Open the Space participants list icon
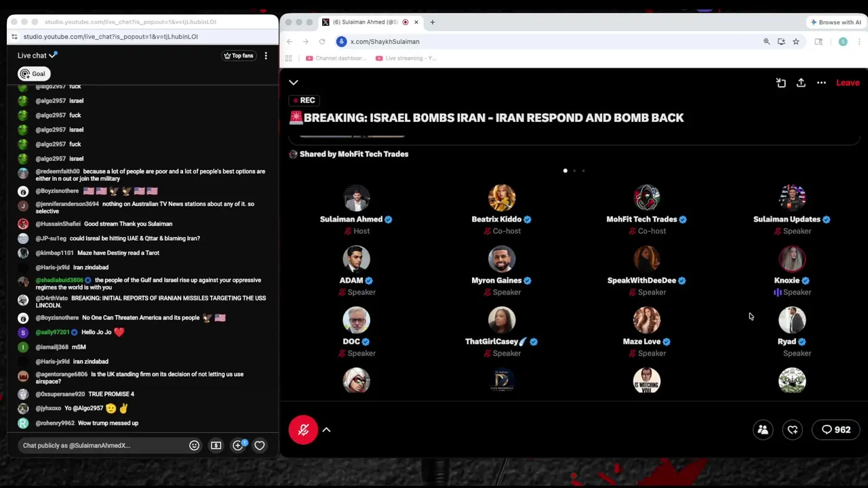The height and width of the screenshot is (488, 868). tap(763, 430)
